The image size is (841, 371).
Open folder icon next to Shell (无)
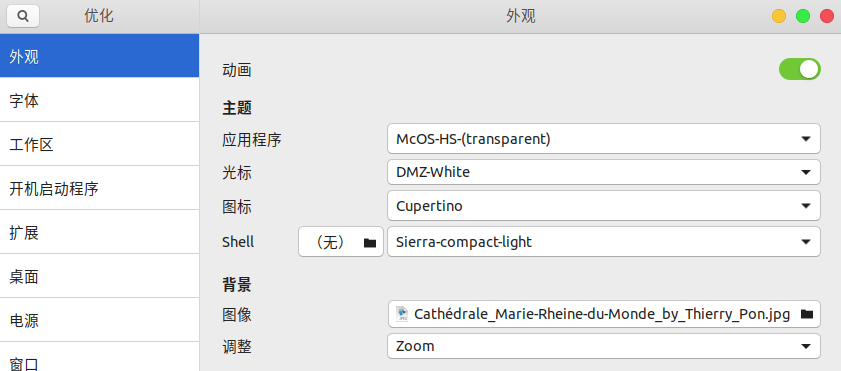point(370,242)
